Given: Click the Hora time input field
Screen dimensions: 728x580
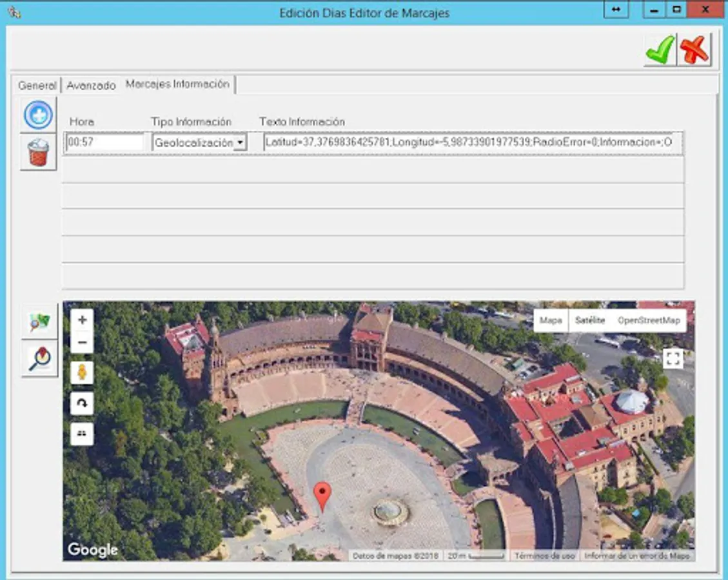Looking at the screenshot, I should (x=104, y=143).
